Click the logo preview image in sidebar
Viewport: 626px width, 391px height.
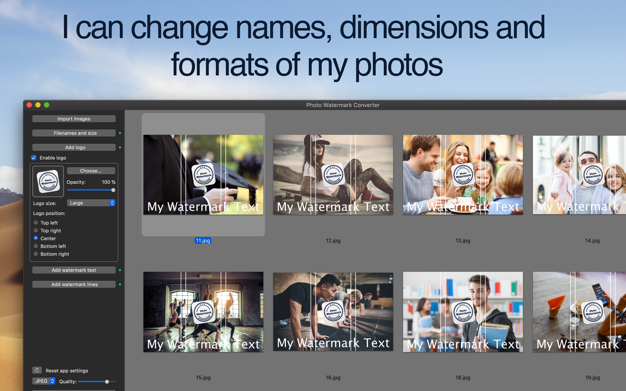[48, 181]
